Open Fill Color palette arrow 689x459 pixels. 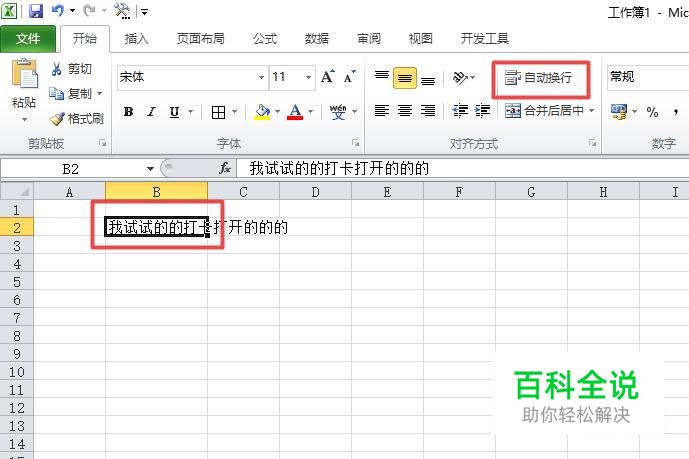tap(277, 112)
